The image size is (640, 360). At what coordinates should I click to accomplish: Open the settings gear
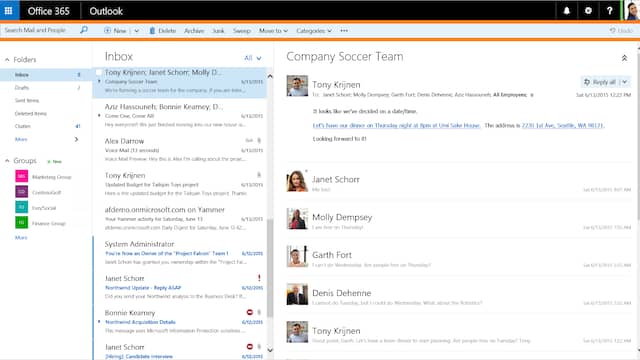click(x=588, y=11)
